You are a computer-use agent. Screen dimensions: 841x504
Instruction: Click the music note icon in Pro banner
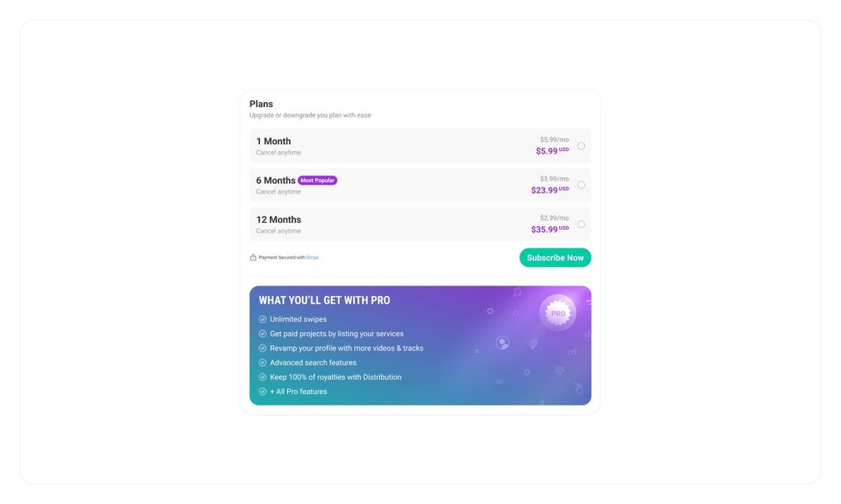click(517, 293)
